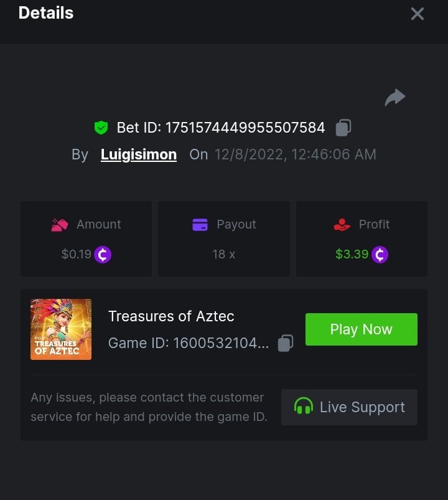Click the green verified shield icon

(101, 128)
